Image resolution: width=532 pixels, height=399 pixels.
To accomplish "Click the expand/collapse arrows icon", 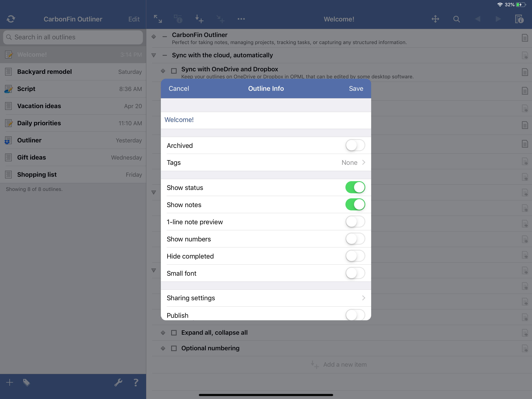I will pos(158,19).
